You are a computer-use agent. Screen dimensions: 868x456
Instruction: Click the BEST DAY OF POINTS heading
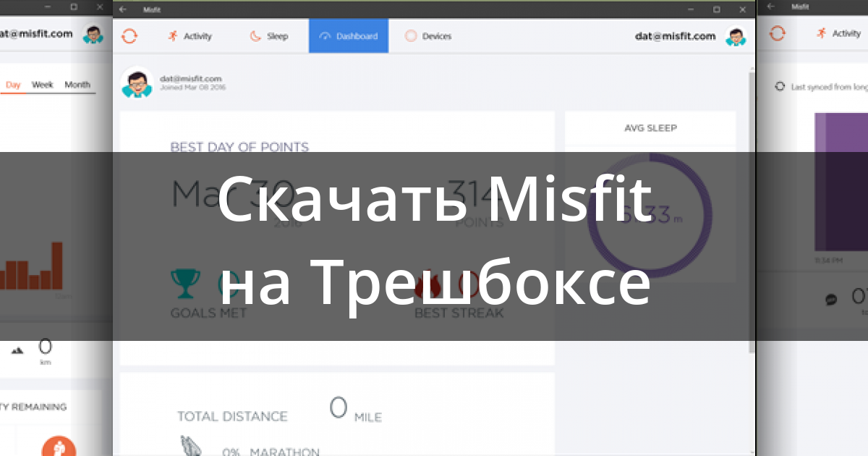point(239,147)
